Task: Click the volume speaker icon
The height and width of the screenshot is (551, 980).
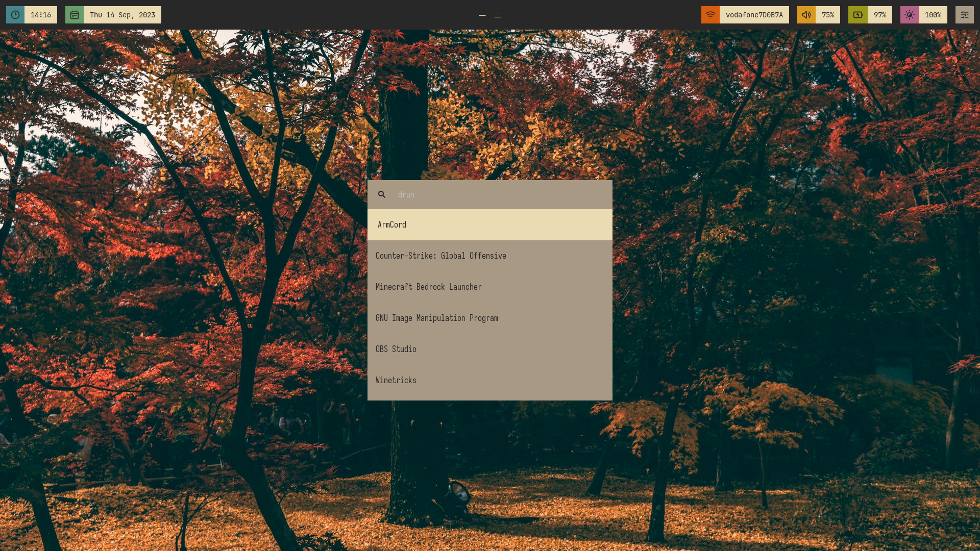Action: point(806,15)
